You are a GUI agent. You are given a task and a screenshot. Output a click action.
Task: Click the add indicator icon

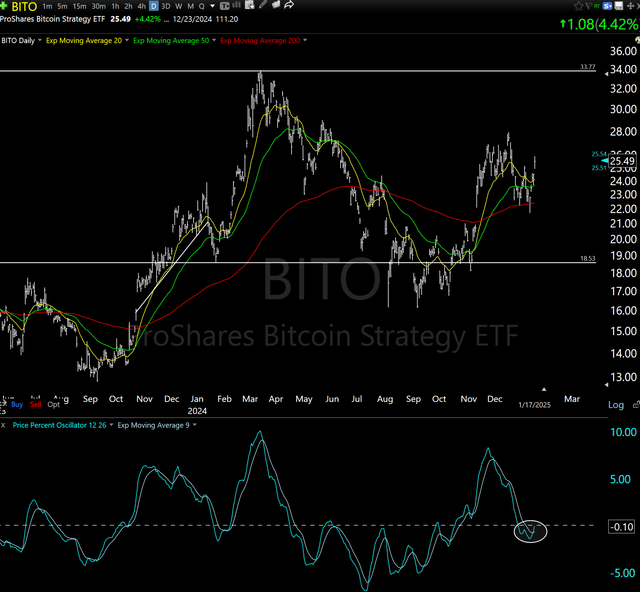click(x=250, y=5)
